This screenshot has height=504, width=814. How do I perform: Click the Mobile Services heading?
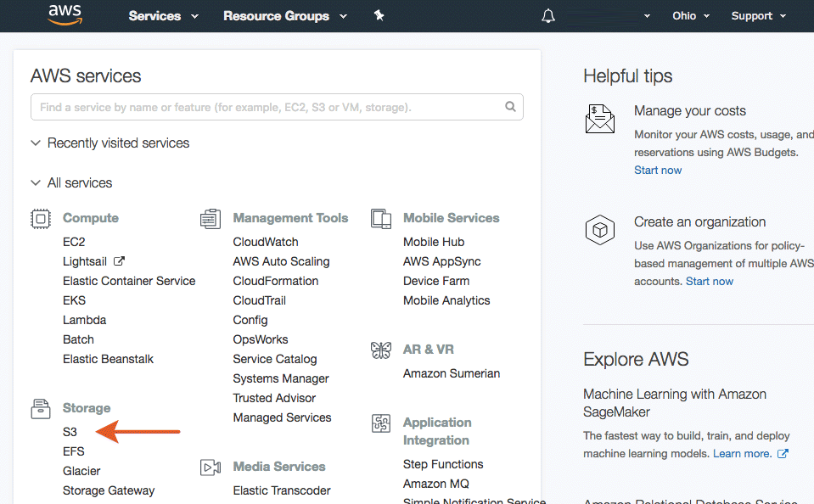tap(451, 218)
